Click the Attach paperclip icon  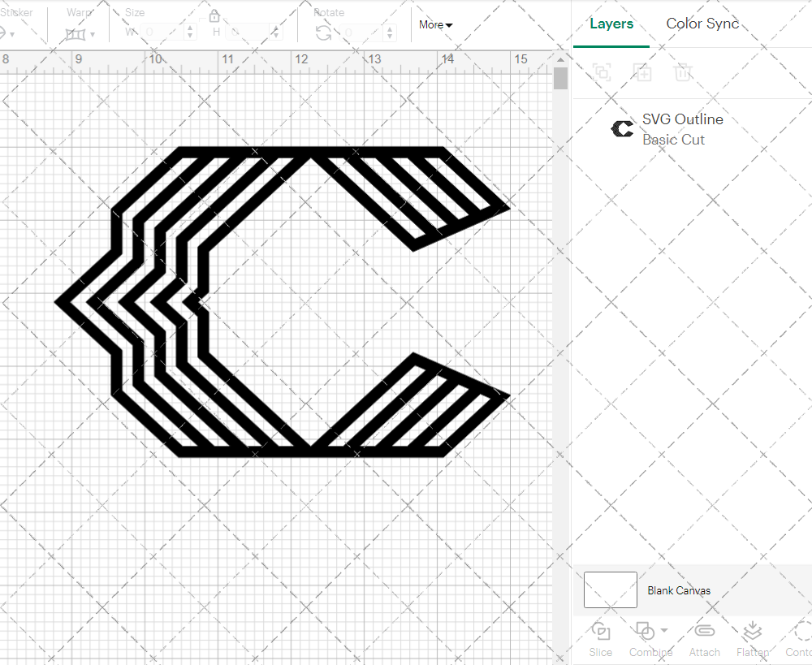click(x=704, y=632)
